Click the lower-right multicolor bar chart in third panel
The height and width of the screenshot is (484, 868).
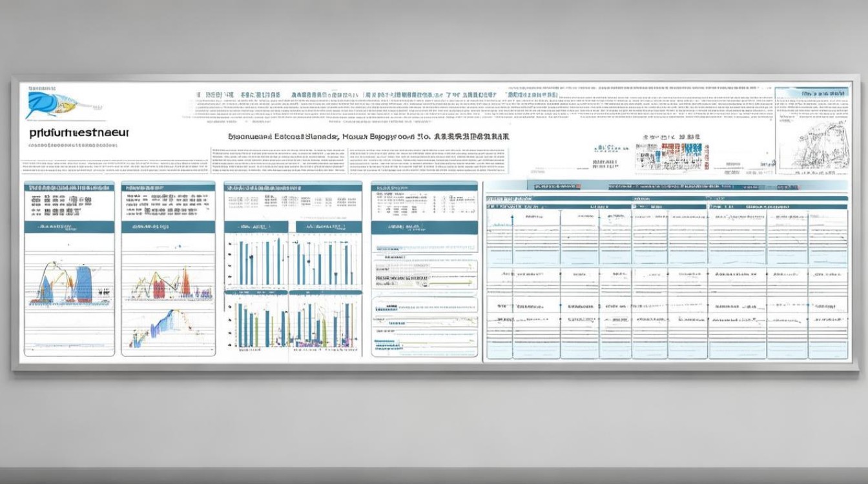(326, 324)
